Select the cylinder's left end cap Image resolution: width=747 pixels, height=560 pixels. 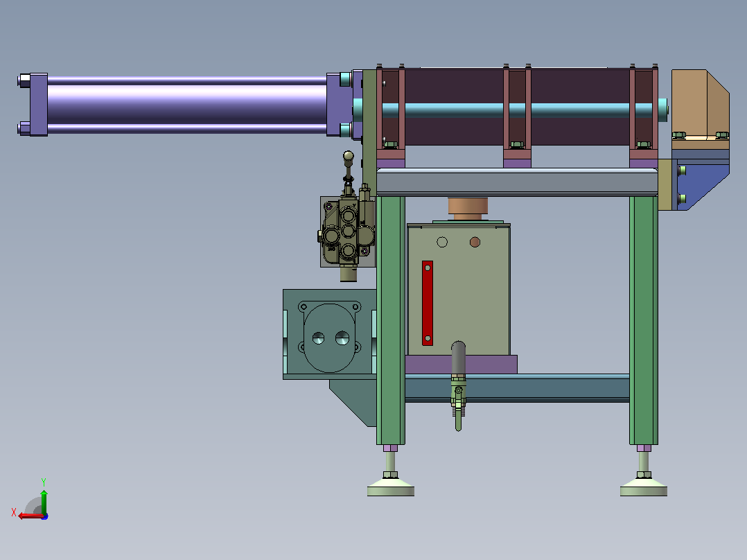click(39, 105)
